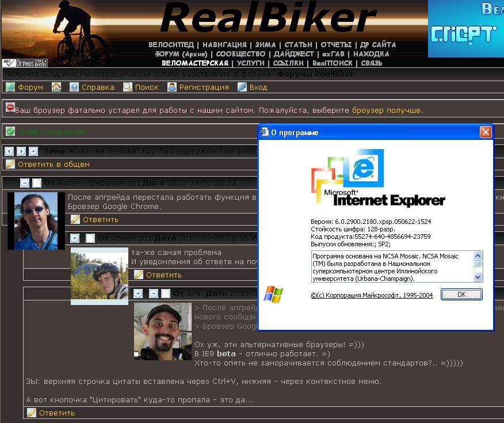Close the 'О программе' dialog window

[x=486, y=132]
